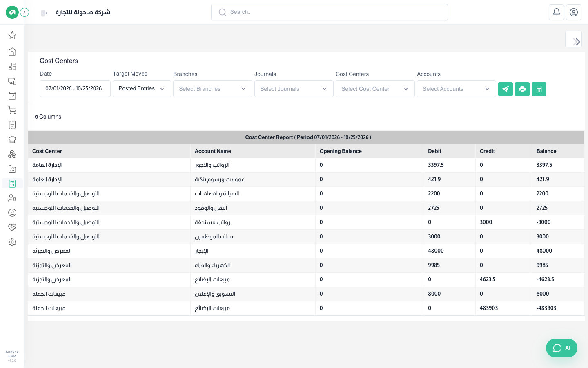
Task: Click the person-in-circle sidebar icon
Action: 12,213
